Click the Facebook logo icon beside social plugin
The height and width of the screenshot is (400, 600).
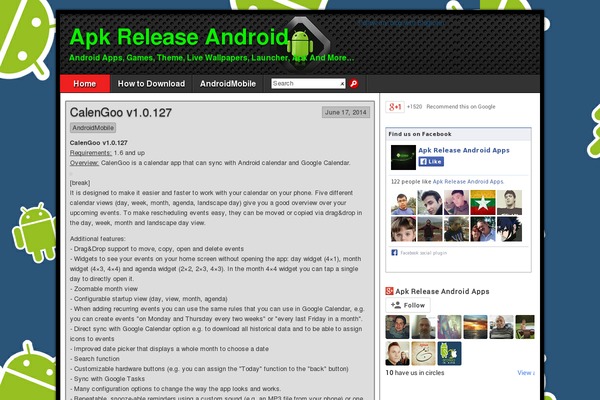click(395, 253)
